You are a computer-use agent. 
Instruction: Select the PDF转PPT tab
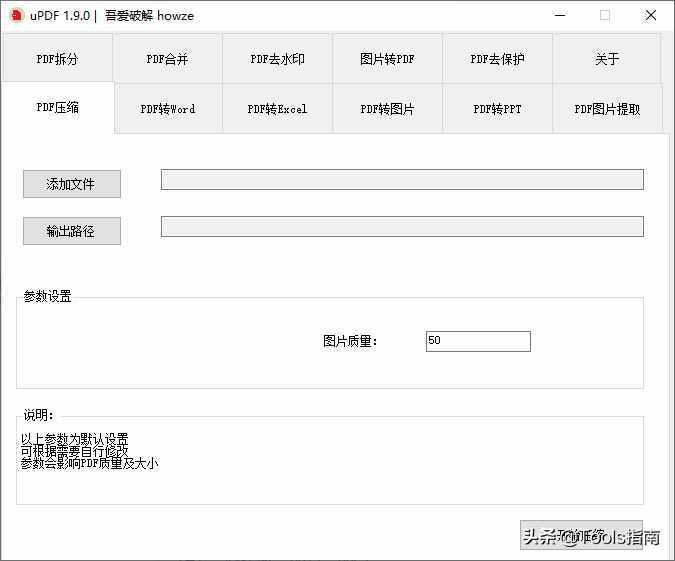click(497, 109)
